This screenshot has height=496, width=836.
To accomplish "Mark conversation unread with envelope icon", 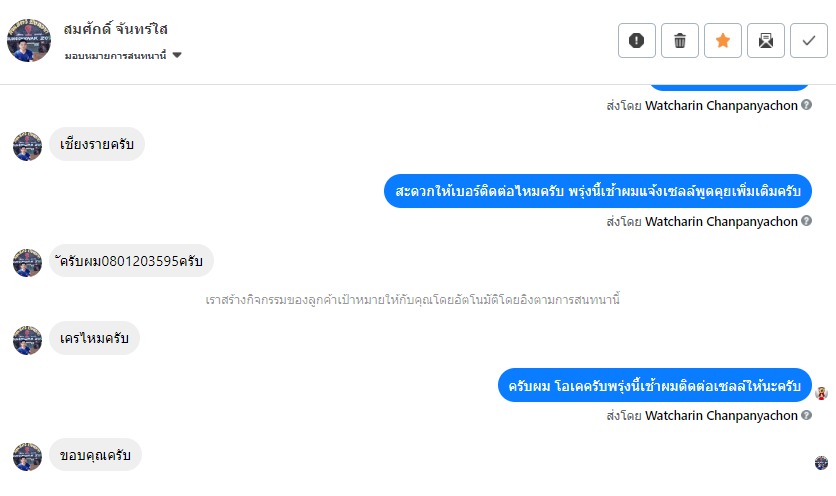I will pos(766,40).
